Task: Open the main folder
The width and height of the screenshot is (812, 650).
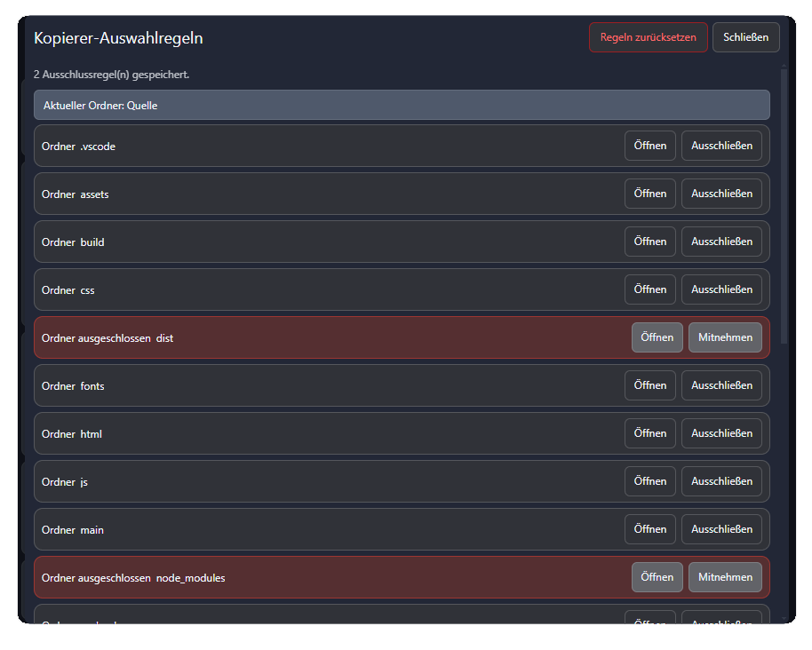Action: pyautogui.click(x=650, y=529)
